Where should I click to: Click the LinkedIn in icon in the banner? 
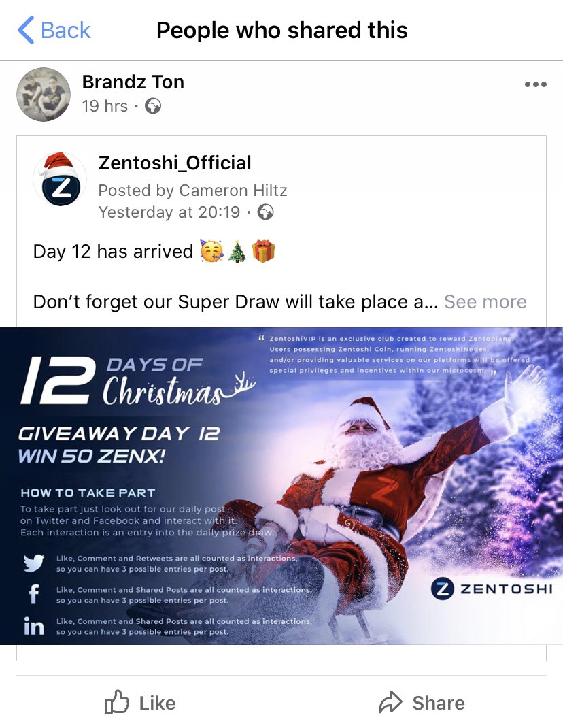34,627
